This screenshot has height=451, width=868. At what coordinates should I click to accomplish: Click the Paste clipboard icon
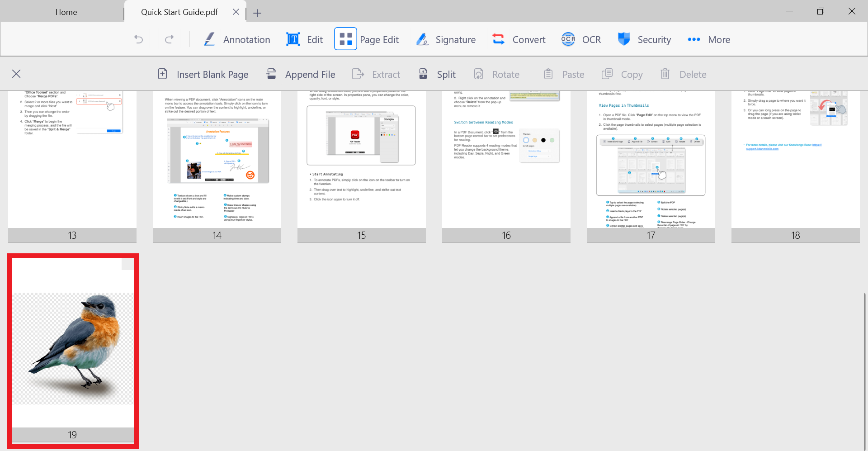tap(548, 74)
